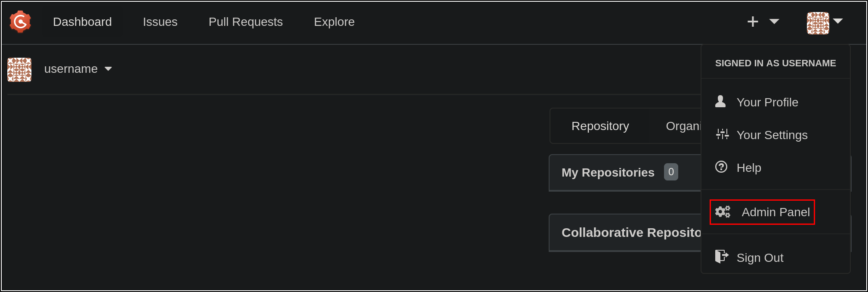The width and height of the screenshot is (868, 292).
Task: Collapse the user menu dropdown arrow
Action: pos(838,21)
